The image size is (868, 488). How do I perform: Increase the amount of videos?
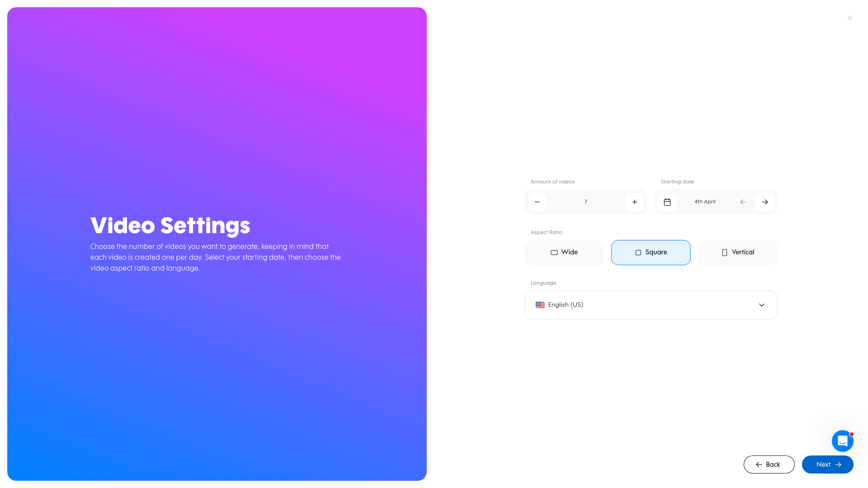(635, 202)
